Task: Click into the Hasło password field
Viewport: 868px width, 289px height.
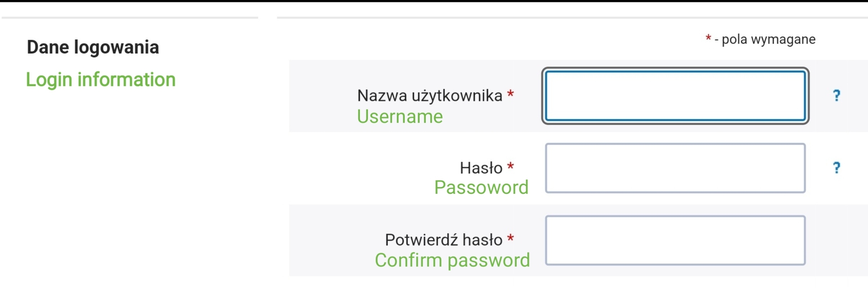Action: [675, 168]
